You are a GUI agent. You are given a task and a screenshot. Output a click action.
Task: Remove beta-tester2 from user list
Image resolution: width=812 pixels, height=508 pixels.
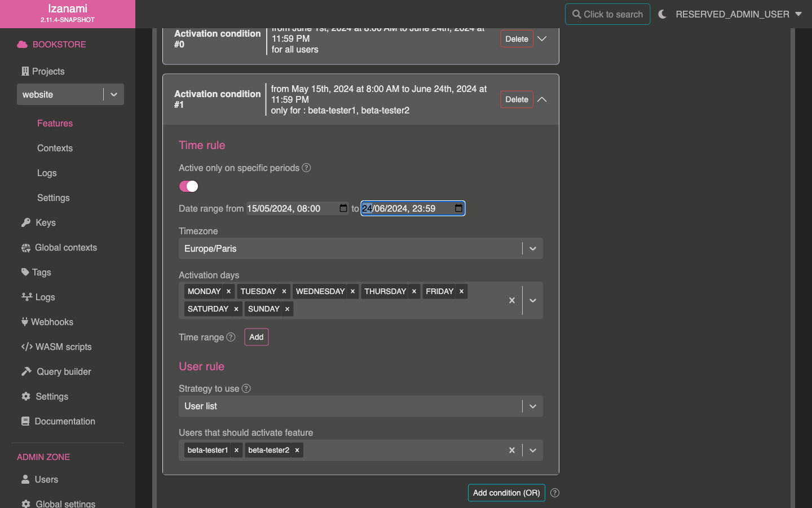(x=297, y=450)
